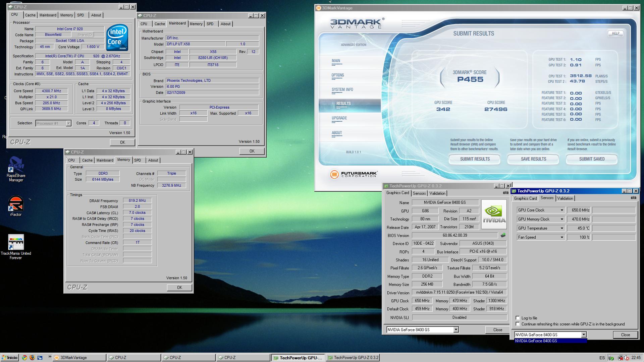Switch to Validation tab in Sensors GPU-Z

pyautogui.click(x=565, y=198)
